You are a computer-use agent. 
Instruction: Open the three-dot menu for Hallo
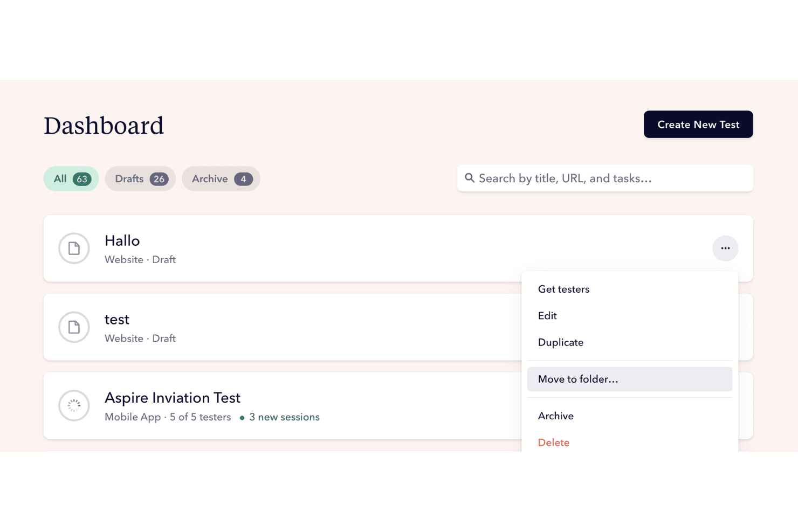coord(725,248)
